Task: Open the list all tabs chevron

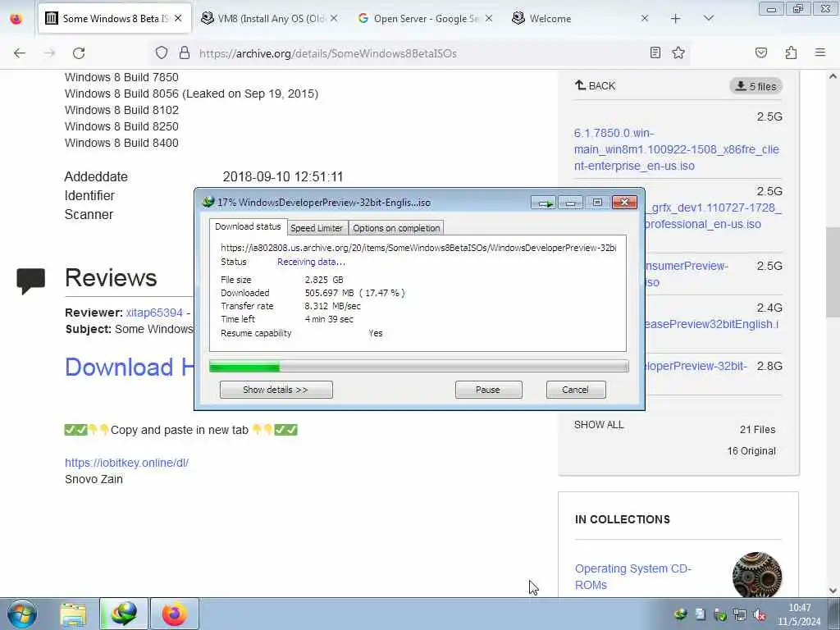Action: pos(708,19)
